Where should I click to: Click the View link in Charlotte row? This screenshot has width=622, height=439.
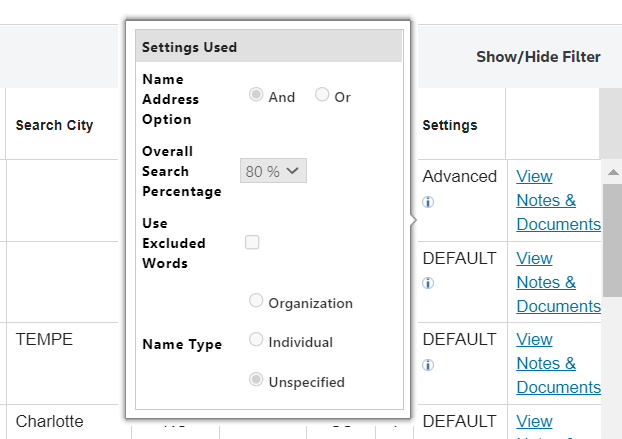click(534, 421)
